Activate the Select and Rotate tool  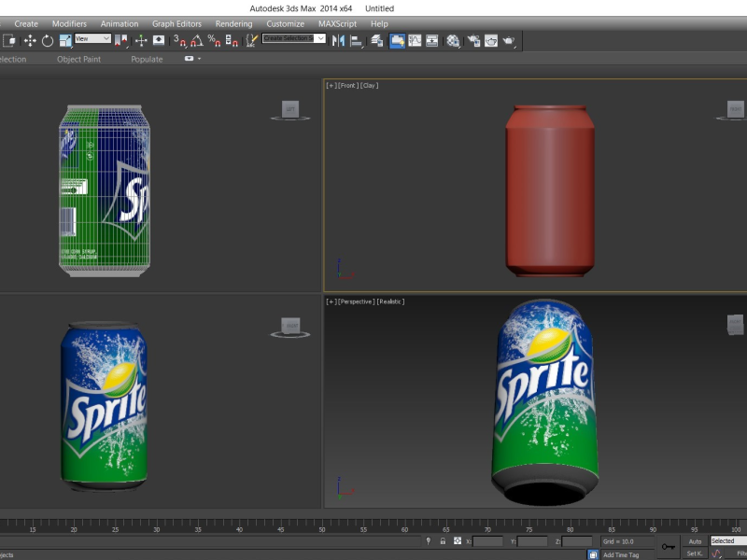(x=48, y=40)
